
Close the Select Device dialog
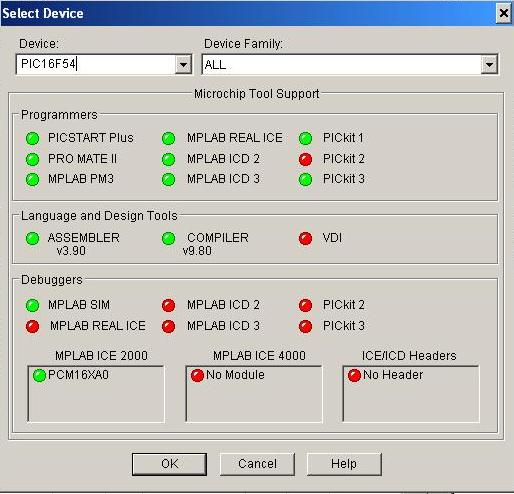pyautogui.click(x=504, y=13)
